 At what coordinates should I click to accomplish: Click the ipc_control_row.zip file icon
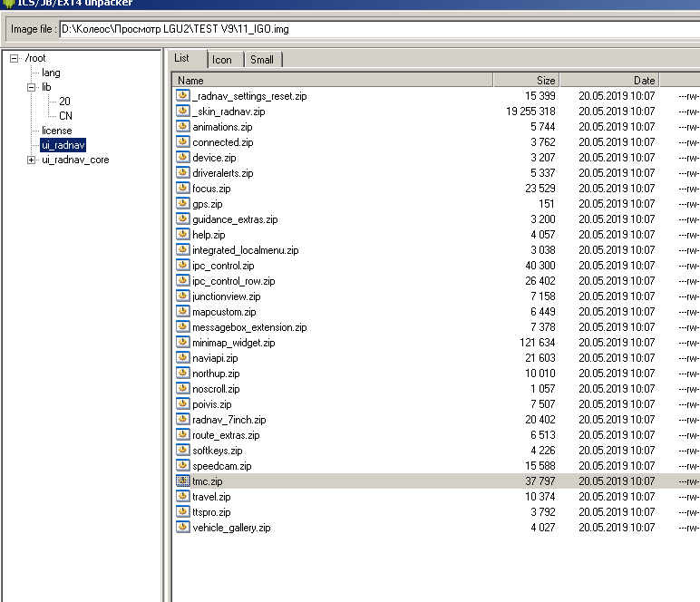182,280
